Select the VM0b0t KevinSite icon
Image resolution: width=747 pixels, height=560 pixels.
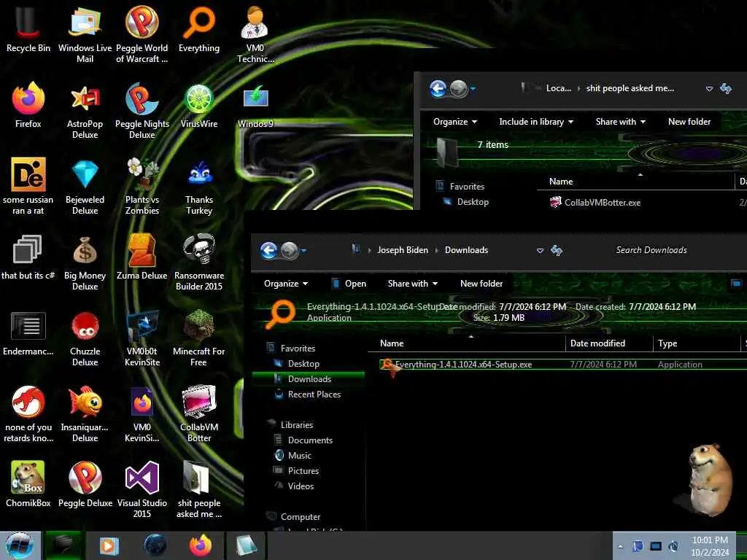point(142,337)
